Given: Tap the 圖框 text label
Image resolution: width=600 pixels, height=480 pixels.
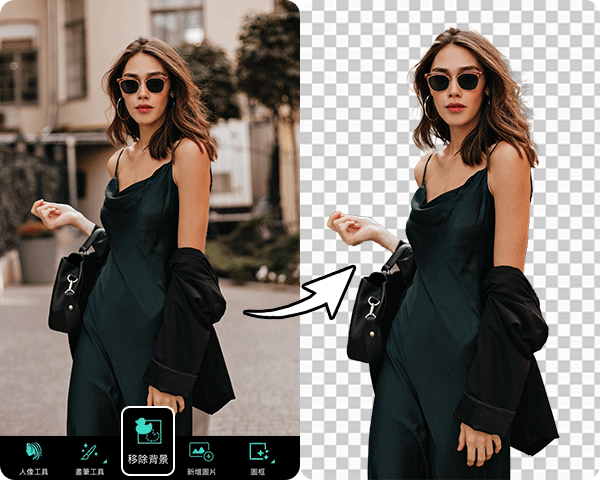Looking at the screenshot, I should pyautogui.click(x=258, y=471).
